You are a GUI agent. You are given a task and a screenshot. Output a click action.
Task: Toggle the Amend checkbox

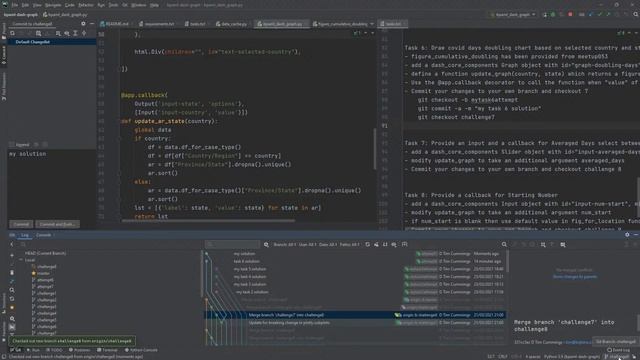coord(12,144)
